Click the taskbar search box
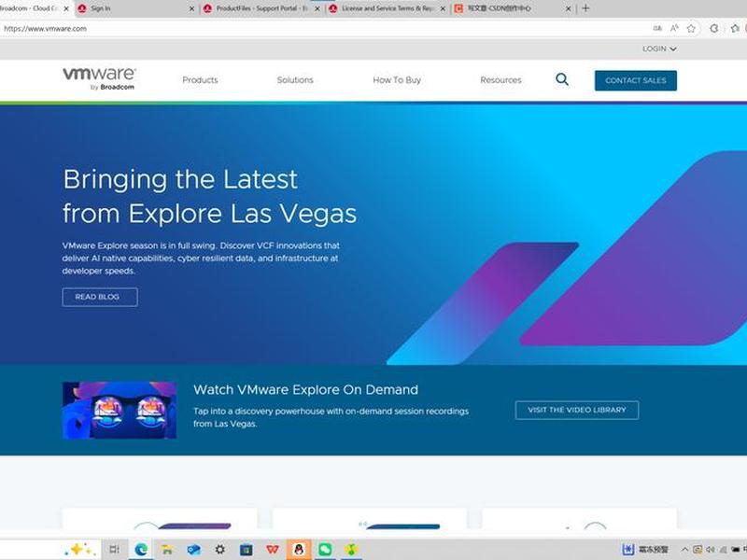The width and height of the screenshot is (747, 560). pos(50,550)
